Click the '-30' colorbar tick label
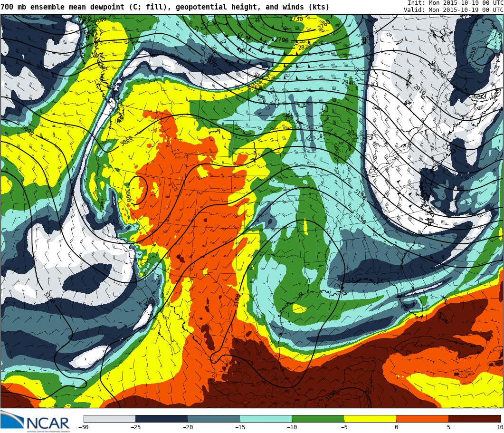Screen dimensions: 504x433 [x=83, y=427]
